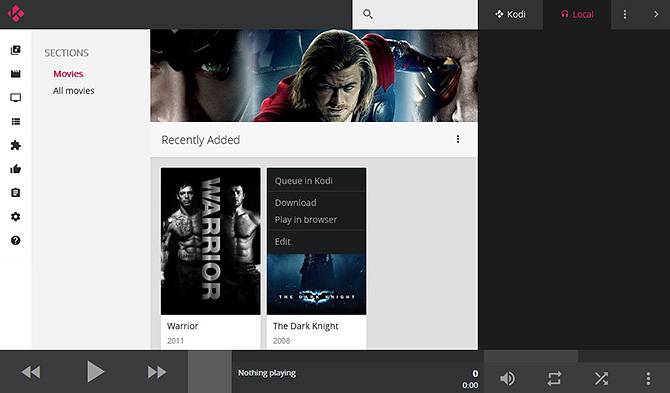This screenshot has width=670, height=393.
Task: Click the play button
Action: click(x=95, y=371)
